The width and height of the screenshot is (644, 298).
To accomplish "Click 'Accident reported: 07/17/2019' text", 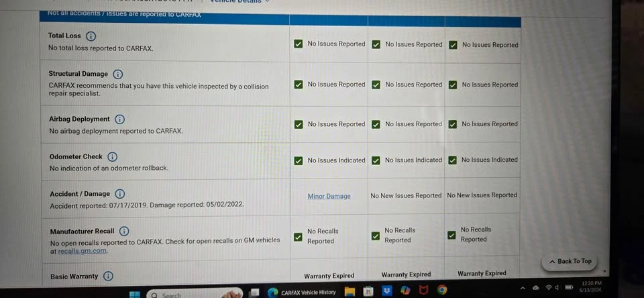I will (x=98, y=205).
